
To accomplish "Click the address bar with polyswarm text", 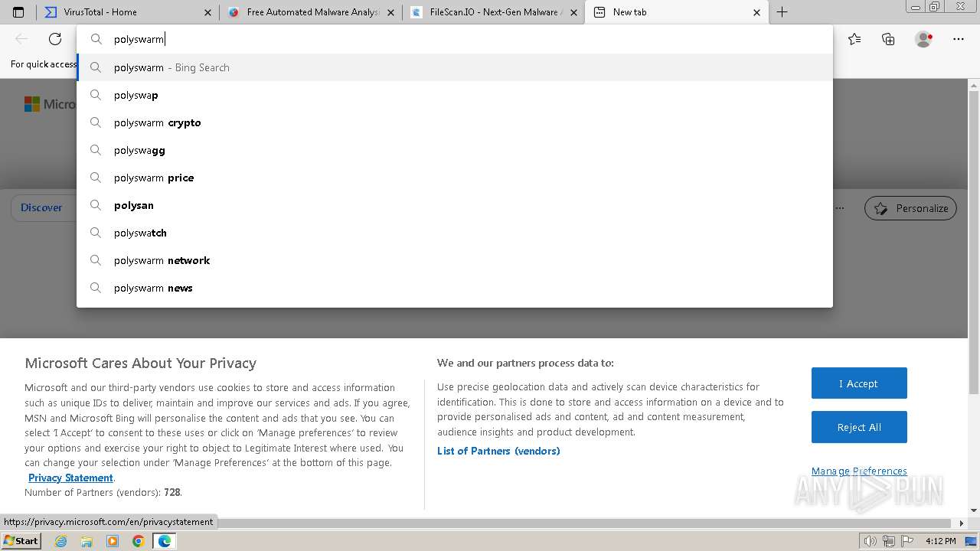I will (455, 39).
